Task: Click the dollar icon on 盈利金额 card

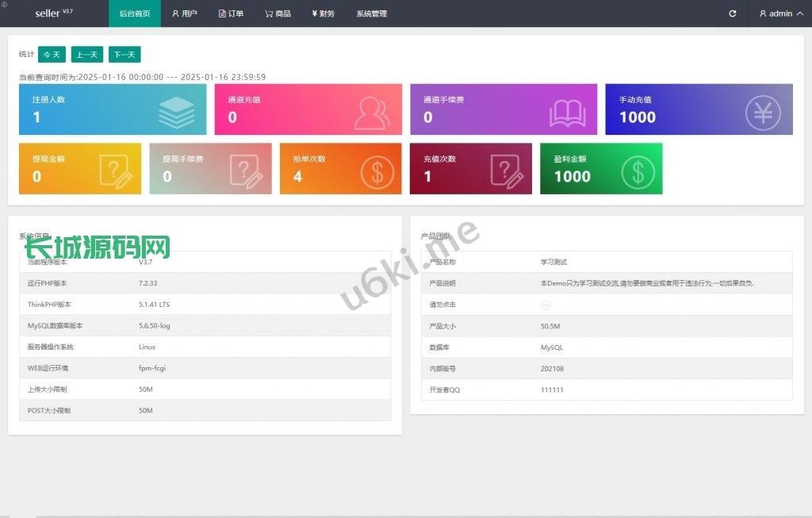Action: tap(638, 171)
